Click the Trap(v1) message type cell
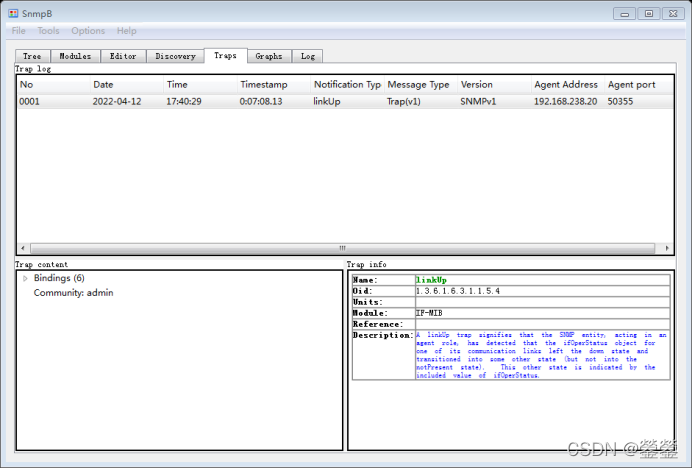This screenshot has height=468, width=693. 404,101
